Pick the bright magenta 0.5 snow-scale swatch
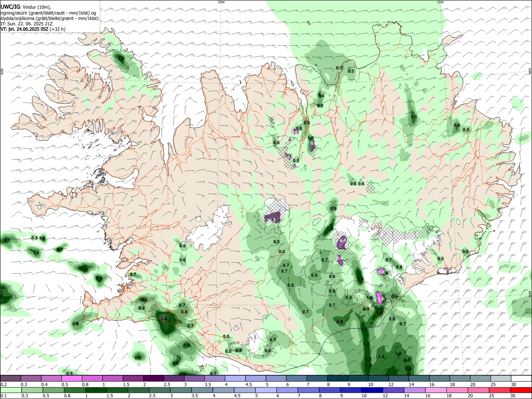The height and width of the screenshot is (399, 532). click(x=72, y=378)
